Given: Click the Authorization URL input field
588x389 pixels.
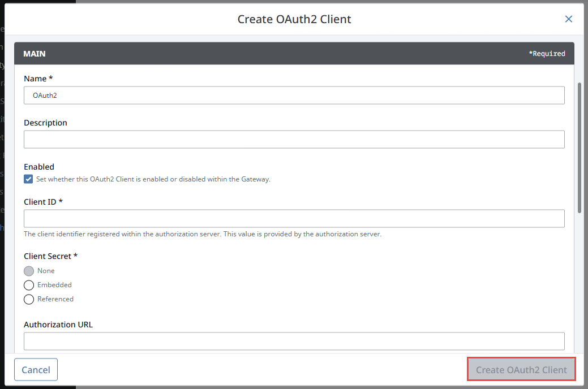Looking at the screenshot, I should click(x=294, y=341).
